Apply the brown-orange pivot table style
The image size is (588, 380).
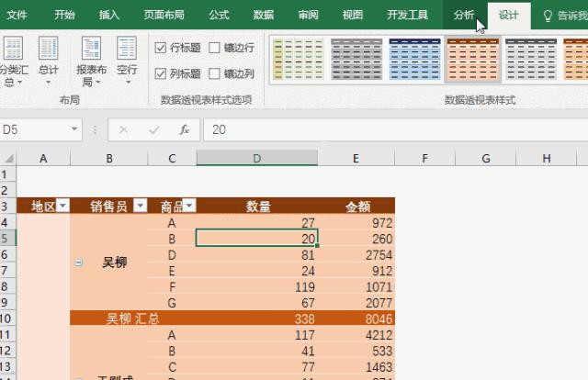tap(473, 60)
